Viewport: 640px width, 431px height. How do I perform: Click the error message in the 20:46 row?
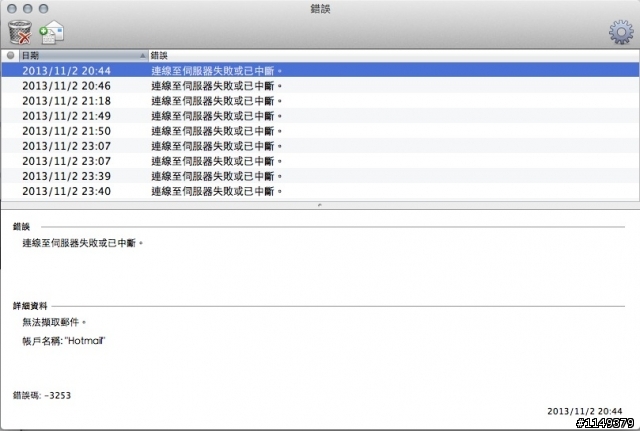pyautogui.click(x=216, y=86)
